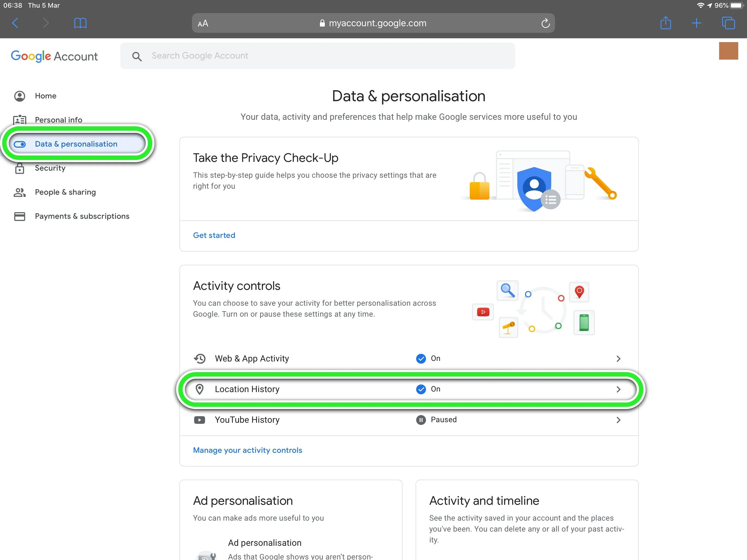Open the profile avatar in the top right
Image resolution: width=747 pixels, height=560 pixels.
tap(728, 51)
